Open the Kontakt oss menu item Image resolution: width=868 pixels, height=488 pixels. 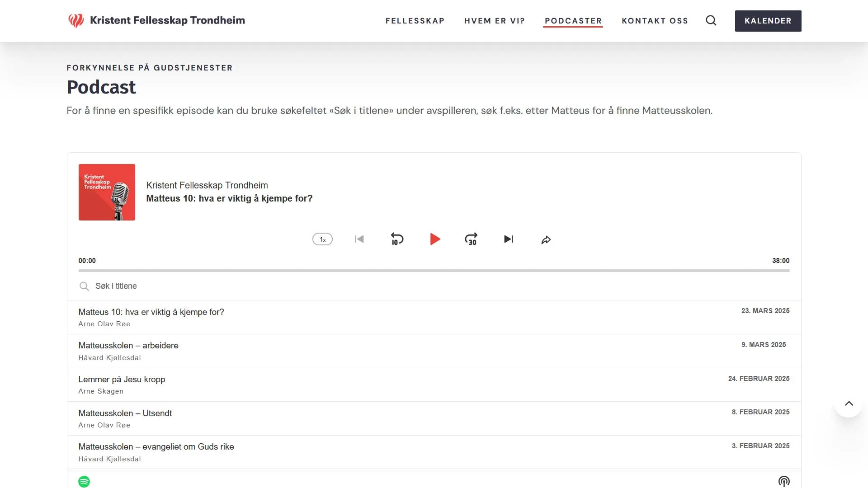pyautogui.click(x=655, y=21)
